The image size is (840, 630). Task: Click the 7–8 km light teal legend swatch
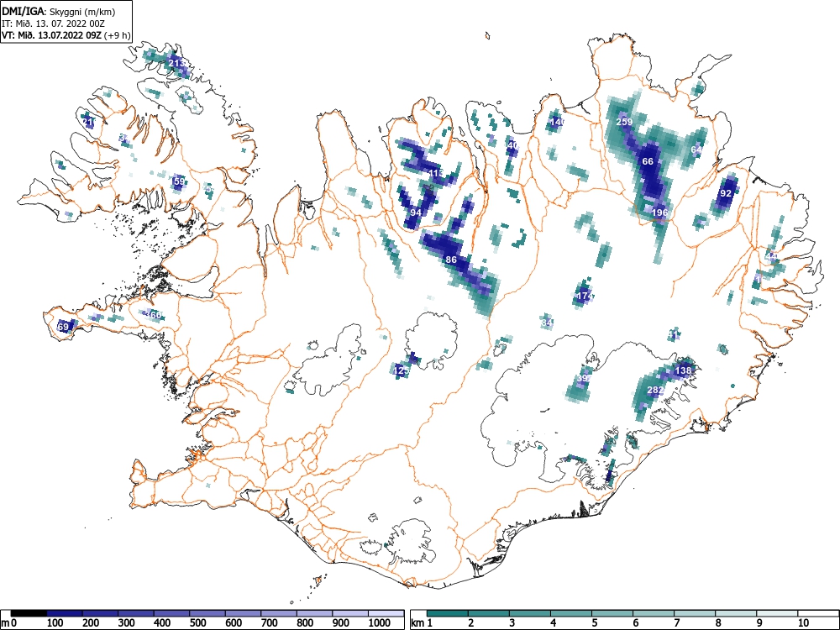point(695,613)
